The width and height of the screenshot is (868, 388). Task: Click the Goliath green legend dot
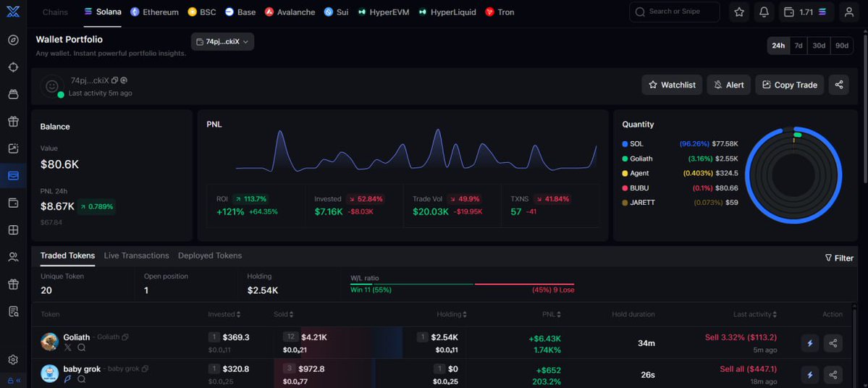point(625,159)
